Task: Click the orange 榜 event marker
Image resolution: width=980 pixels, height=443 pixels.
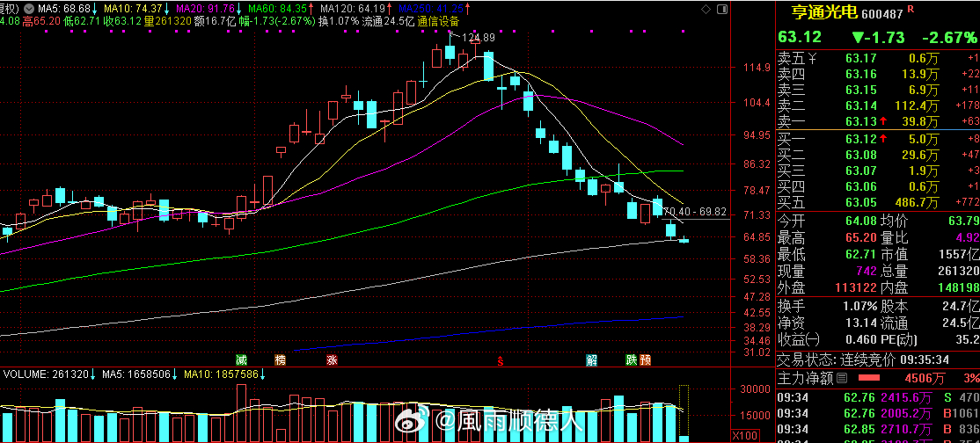Action: pyautogui.click(x=280, y=359)
